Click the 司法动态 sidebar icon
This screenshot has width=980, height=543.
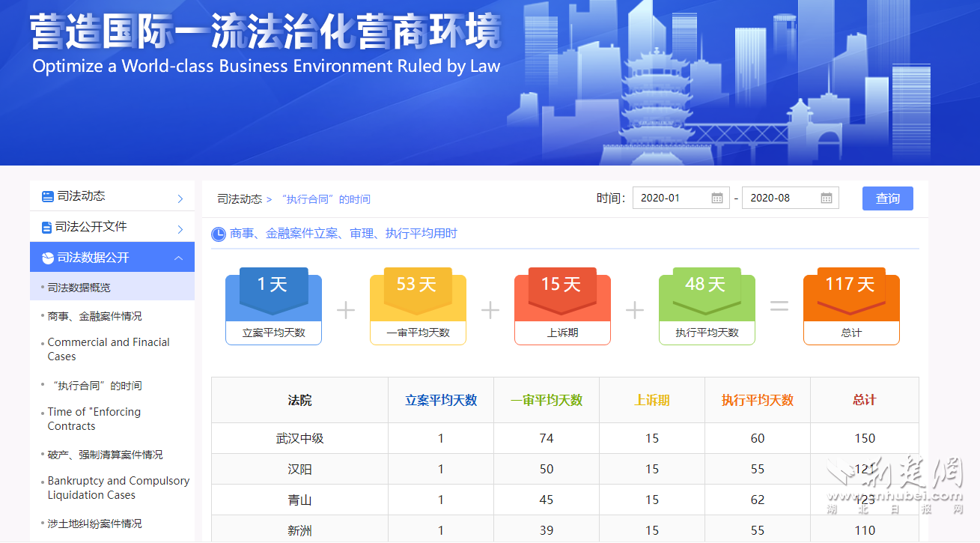tap(48, 196)
